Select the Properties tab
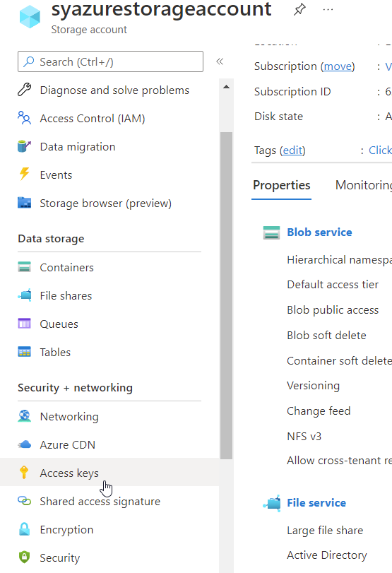The height and width of the screenshot is (573, 392). coord(281,185)
